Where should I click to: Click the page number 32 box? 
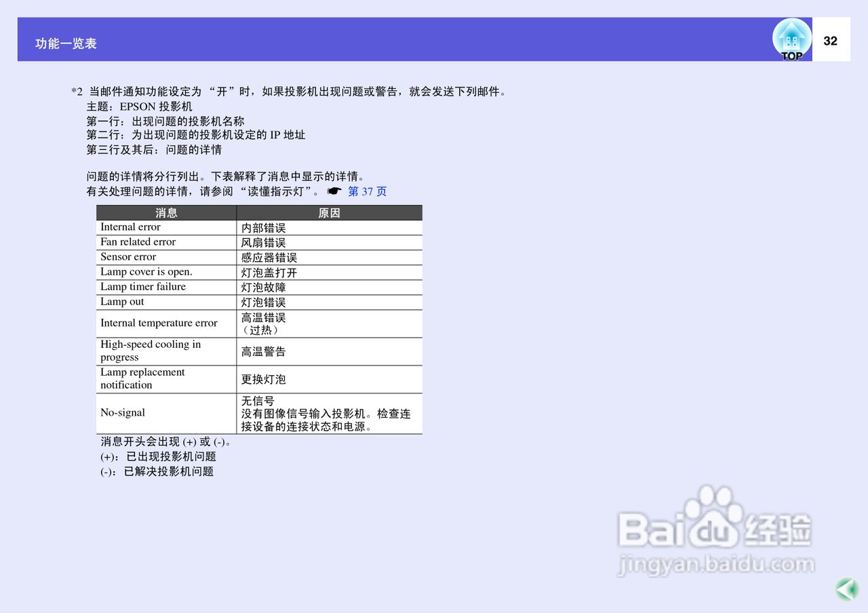point(830,41)
